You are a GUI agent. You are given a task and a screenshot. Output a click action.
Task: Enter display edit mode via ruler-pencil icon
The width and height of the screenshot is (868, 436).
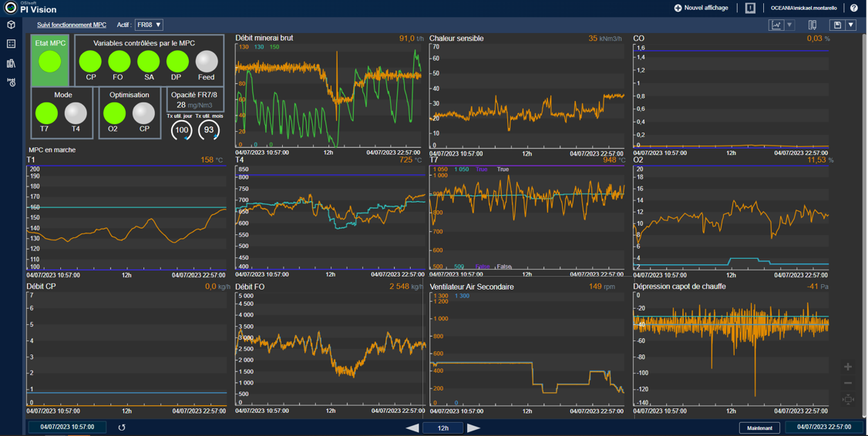[812, 25]
